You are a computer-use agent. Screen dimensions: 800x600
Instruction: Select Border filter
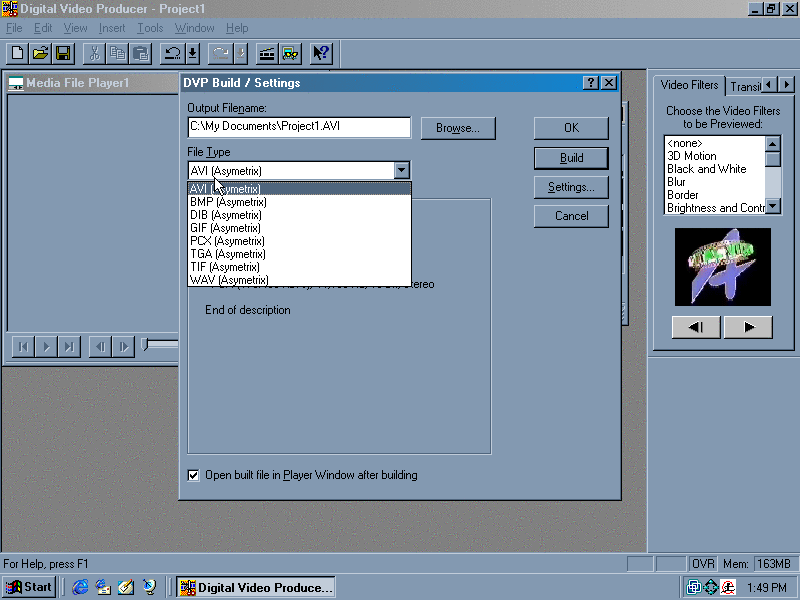point(715,195)
